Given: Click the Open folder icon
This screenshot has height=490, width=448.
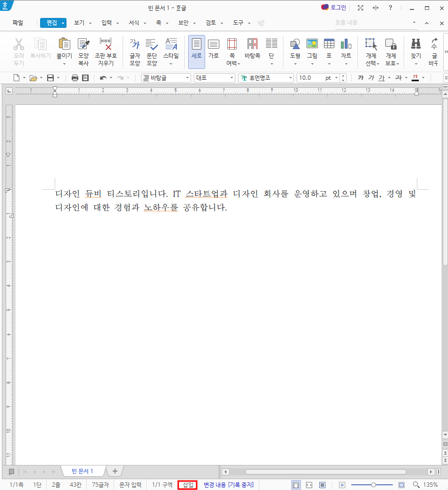Looking at the screenshot, I should tap(33, 78).
